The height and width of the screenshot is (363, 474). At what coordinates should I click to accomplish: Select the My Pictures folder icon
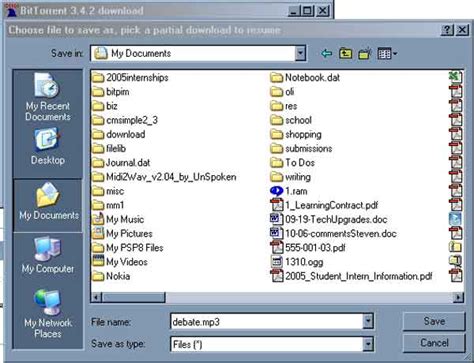[x=98, y=233]
